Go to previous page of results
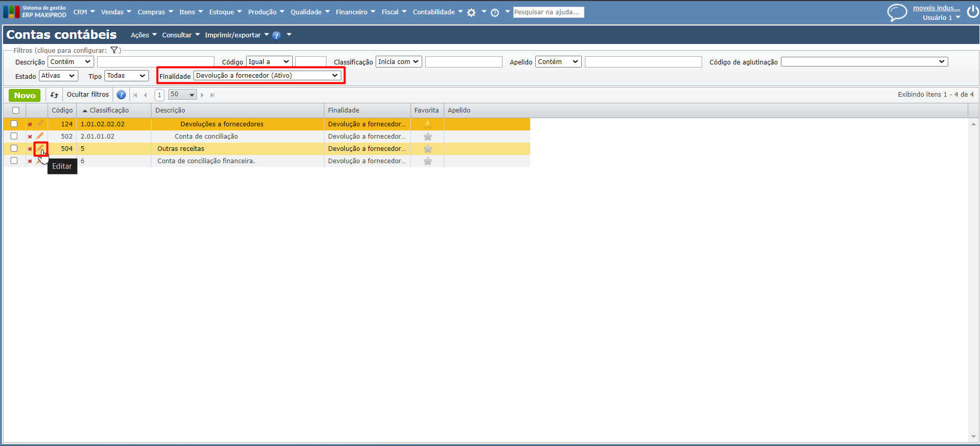Image resolution: width=980 pixels, height=446 pixels. (146, 95)
